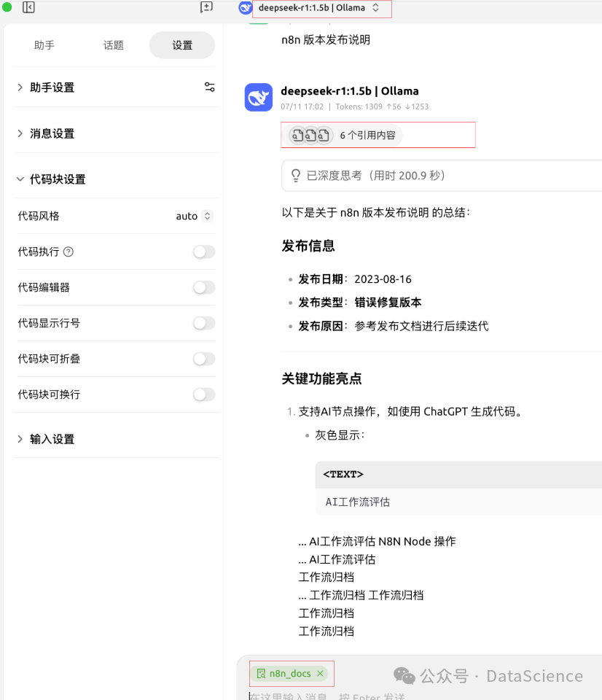The height and width of the screenshot is (700, 602).
Task: Click the 07/11 17:02 timestamp
Action: point(302,106)
